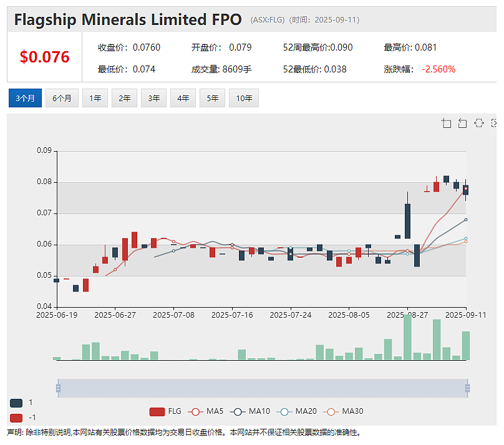
Task: Select the 3年 period button
Action: (x=153, y=98)
